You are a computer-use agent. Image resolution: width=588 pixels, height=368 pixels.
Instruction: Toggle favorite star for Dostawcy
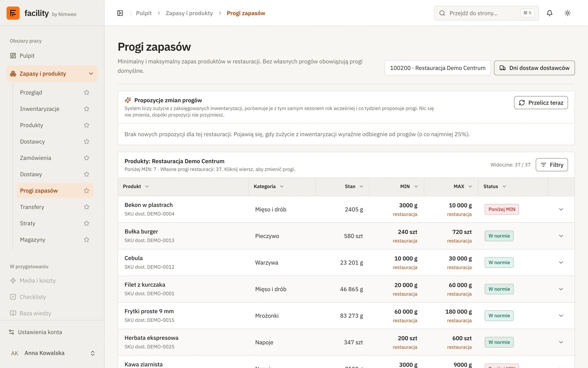tap(86, 142)
